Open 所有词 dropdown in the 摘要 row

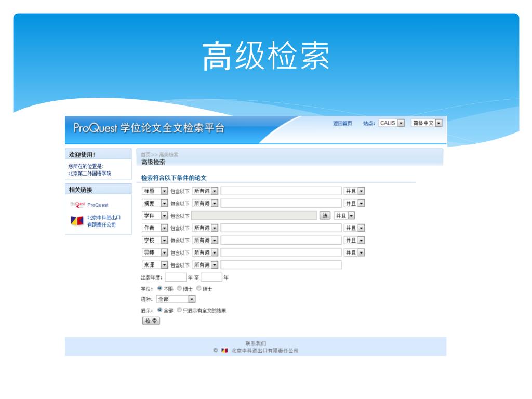[205, 203]
